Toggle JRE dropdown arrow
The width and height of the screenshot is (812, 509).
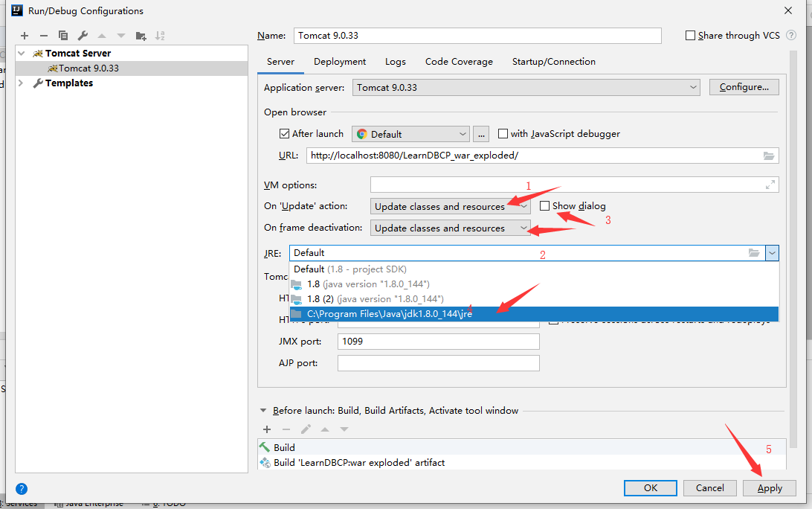point(772,253)
